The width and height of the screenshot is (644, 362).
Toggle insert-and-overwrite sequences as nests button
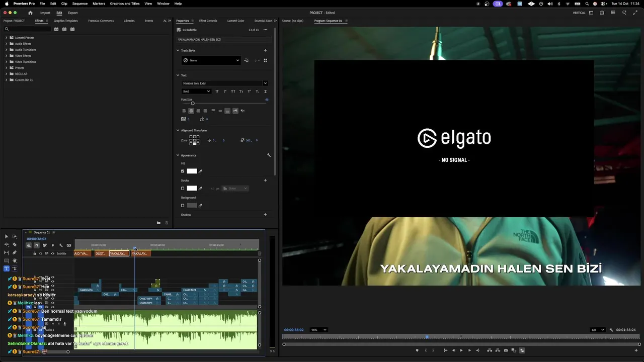pyautogui.click(x=29, y=245)
